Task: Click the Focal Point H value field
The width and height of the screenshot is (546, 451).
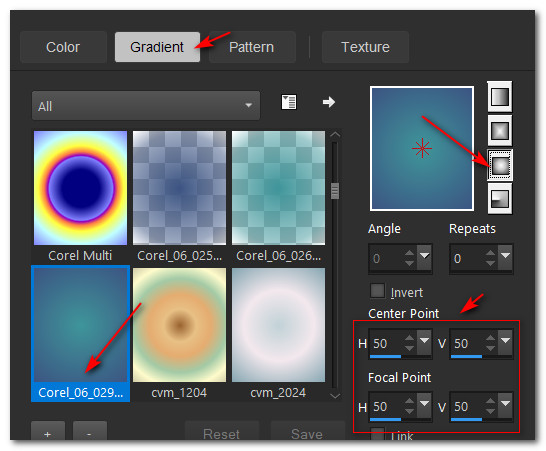Action: (387, 406)
